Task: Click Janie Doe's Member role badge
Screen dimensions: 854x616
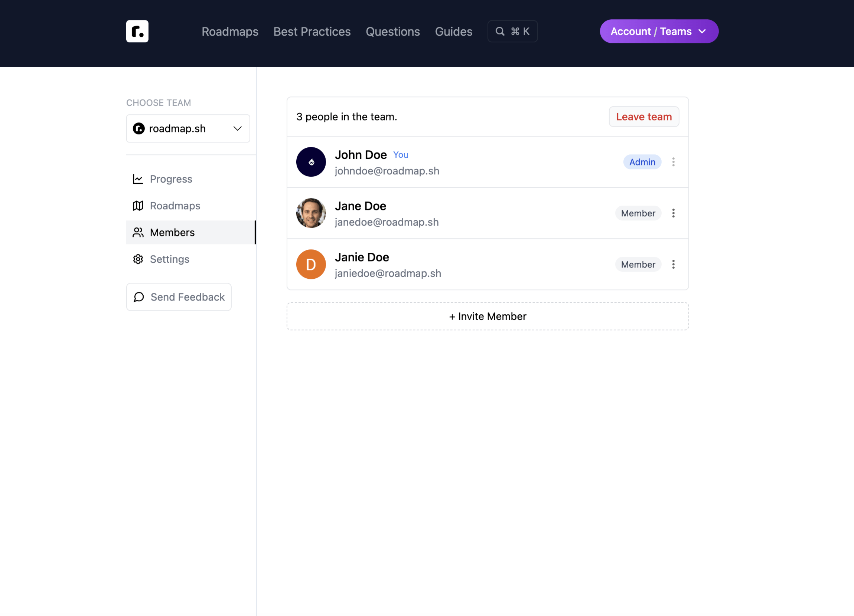Action: coord(638,265)
